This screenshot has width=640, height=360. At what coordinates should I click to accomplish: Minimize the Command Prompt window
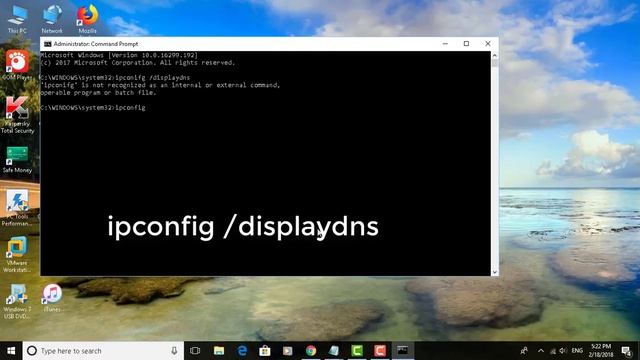445,44
